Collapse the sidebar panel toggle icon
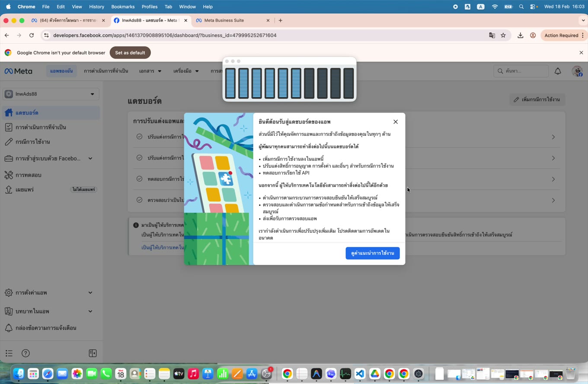 [x=93, y=354]
